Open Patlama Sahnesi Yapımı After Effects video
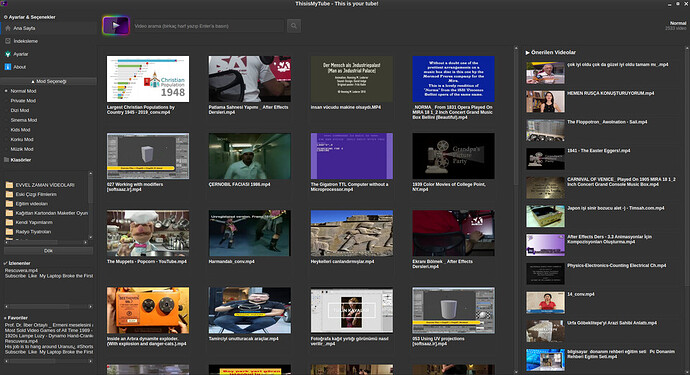Screen dimensions: 690x375 [x=250, y=79]
